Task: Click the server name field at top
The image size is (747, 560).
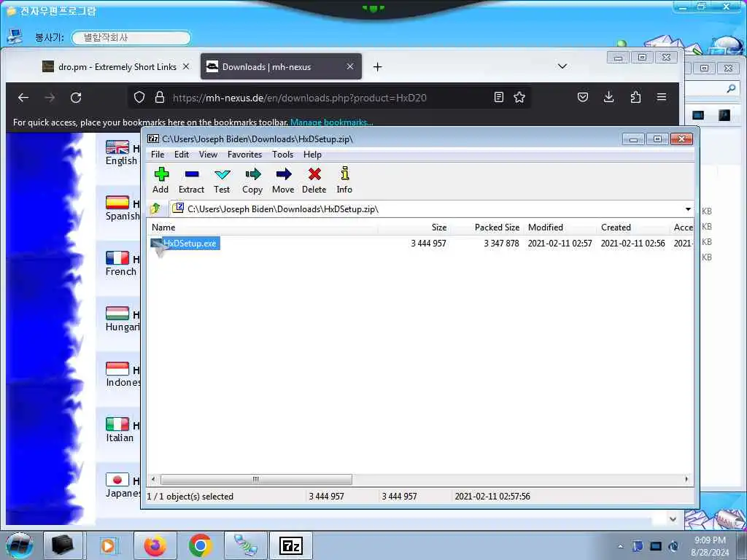Action: [x=131, y=38]
